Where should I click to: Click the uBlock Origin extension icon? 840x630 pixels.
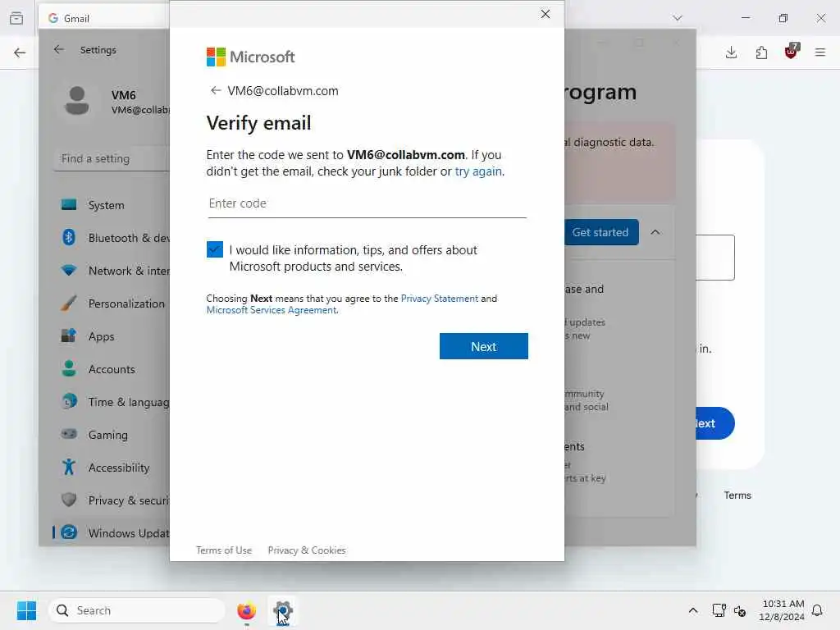click(792, 52)
